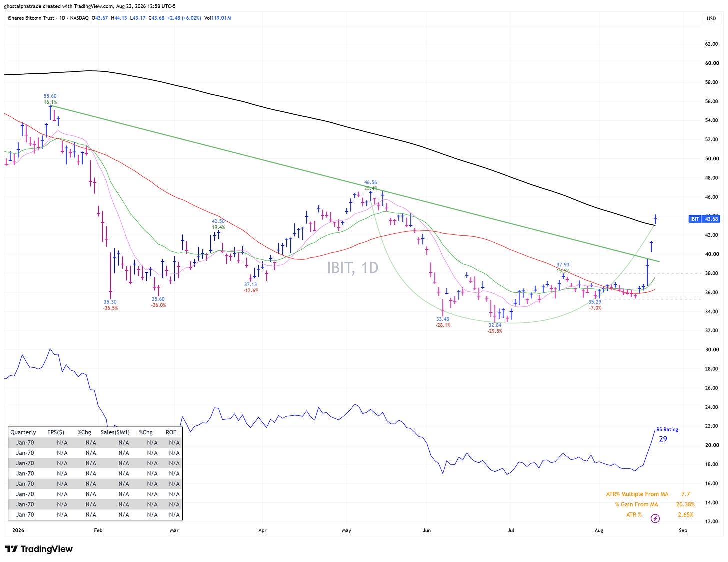The image size is (728, 562).
Task: Click the ATR% Multiple From MA label
Action: pyautogui.click(x=637, y=494)
